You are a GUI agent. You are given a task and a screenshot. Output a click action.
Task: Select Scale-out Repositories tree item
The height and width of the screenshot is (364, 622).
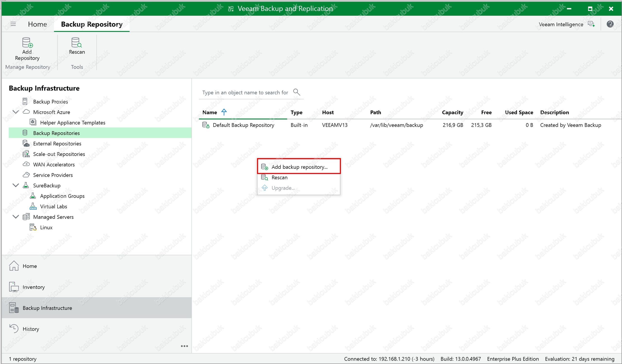pos(59,154)
